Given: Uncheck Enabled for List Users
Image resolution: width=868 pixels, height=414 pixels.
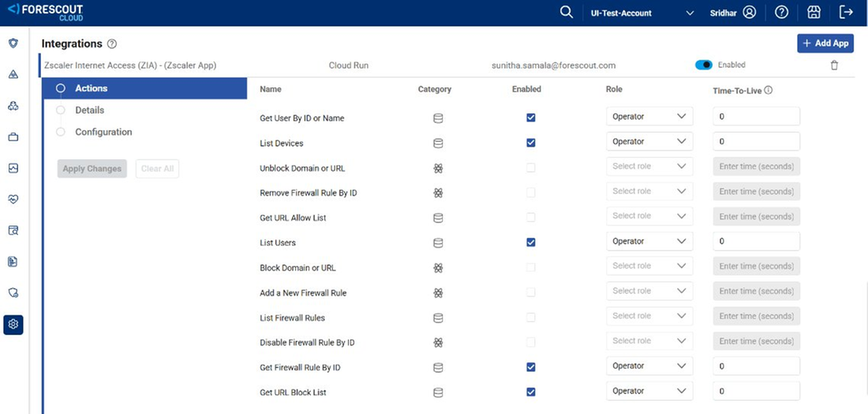Looking at the screenshot, I should click(x=531, y=242).
